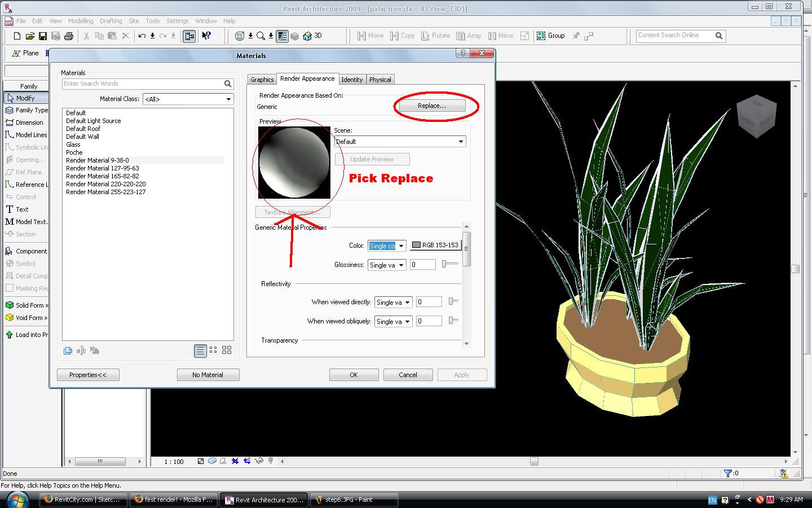Click the ViewCube in the 3D view

pos(757,117)
